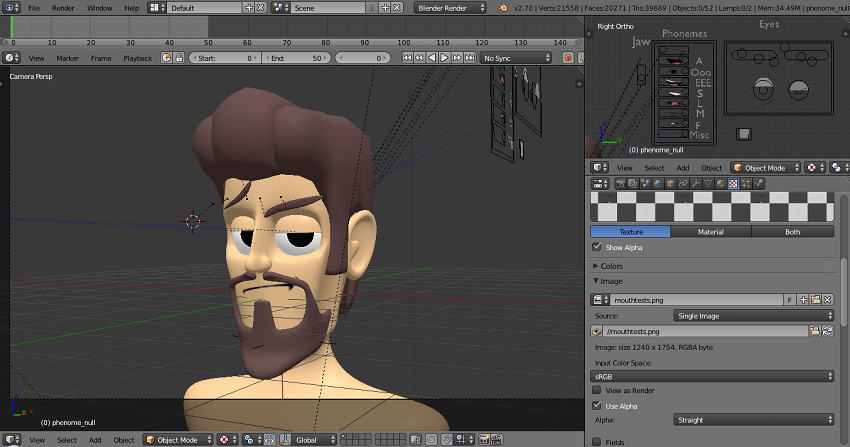Open the timeline Playback menu

[137, 59]
